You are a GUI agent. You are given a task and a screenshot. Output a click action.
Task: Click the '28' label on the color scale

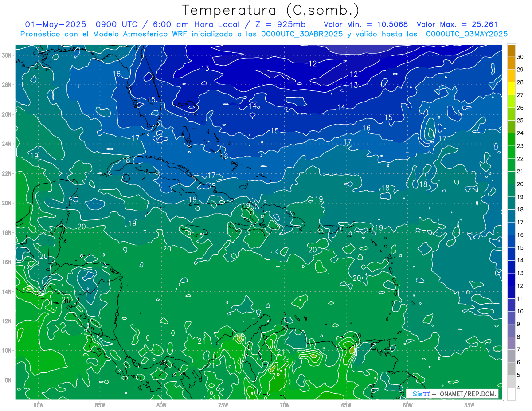(520, 82)
